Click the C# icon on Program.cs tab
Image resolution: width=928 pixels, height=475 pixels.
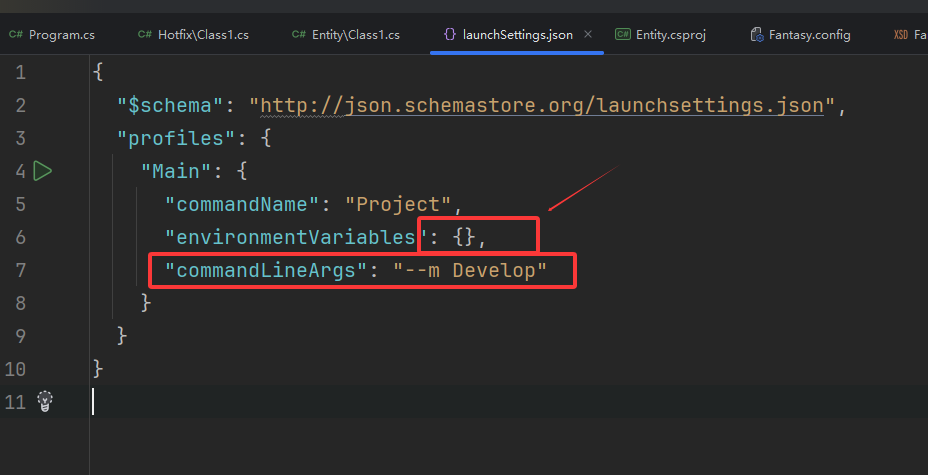[x=16, y=35]
